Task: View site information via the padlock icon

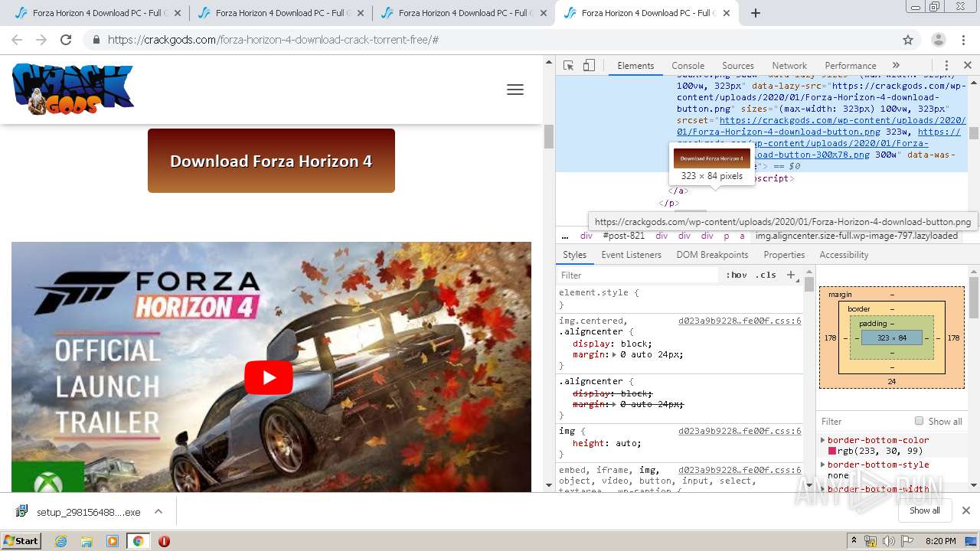Action: tap(96, 40)
